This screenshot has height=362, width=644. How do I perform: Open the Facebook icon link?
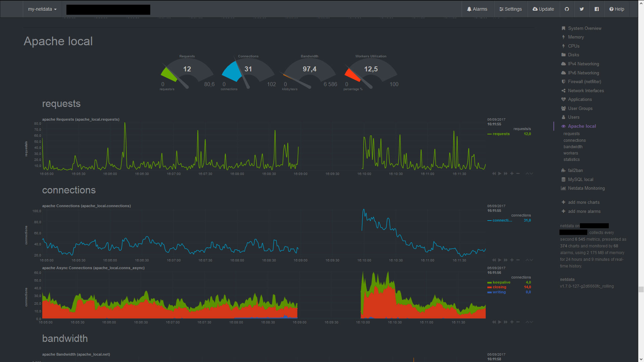(596, 9)
